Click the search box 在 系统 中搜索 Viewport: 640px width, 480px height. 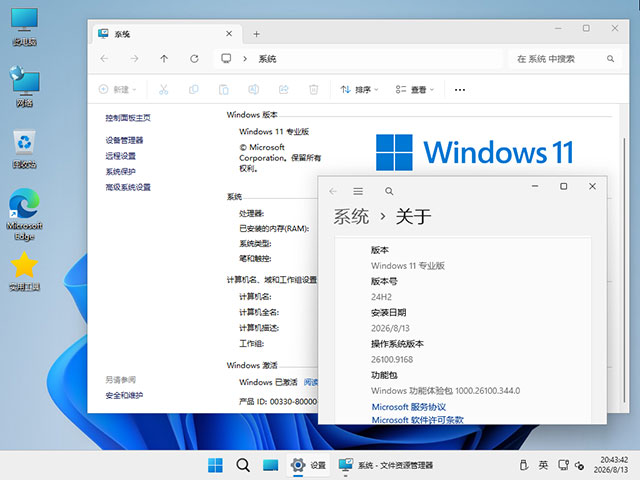click(565, 59)
